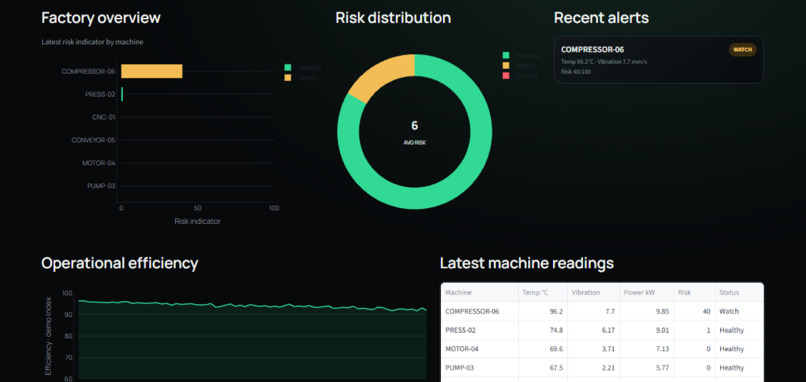Sort table by Vibration column header
This screenshot has height=382, width=806.
(x=594, y=293)
